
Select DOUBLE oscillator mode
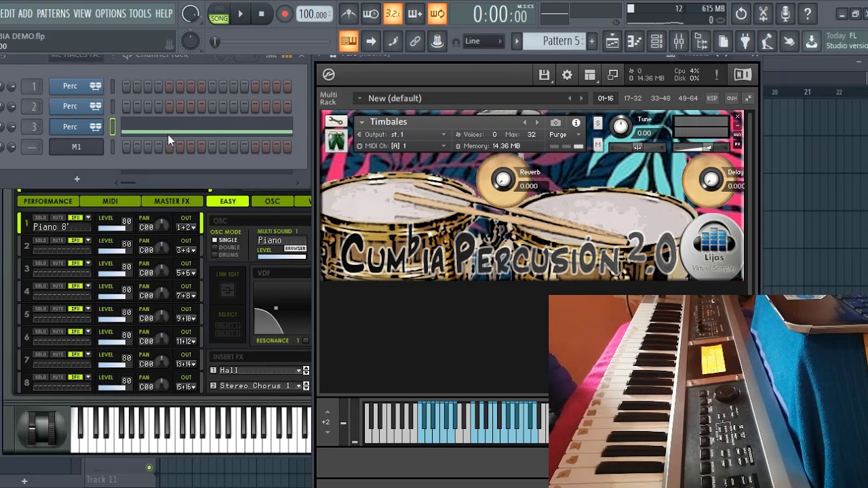225,247
